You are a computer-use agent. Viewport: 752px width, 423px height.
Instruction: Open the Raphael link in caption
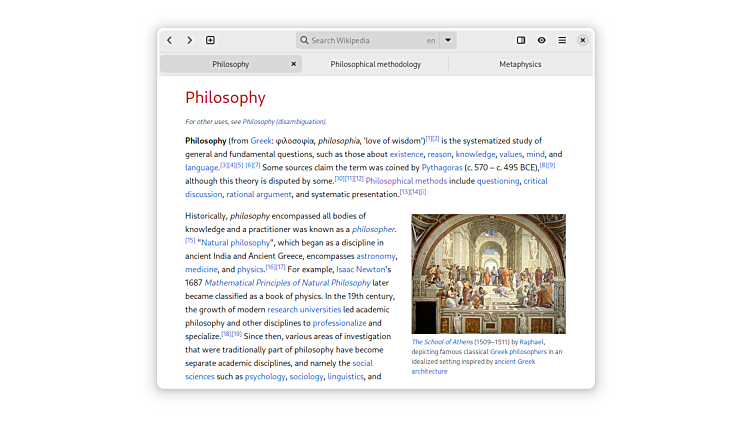(531, 341)
